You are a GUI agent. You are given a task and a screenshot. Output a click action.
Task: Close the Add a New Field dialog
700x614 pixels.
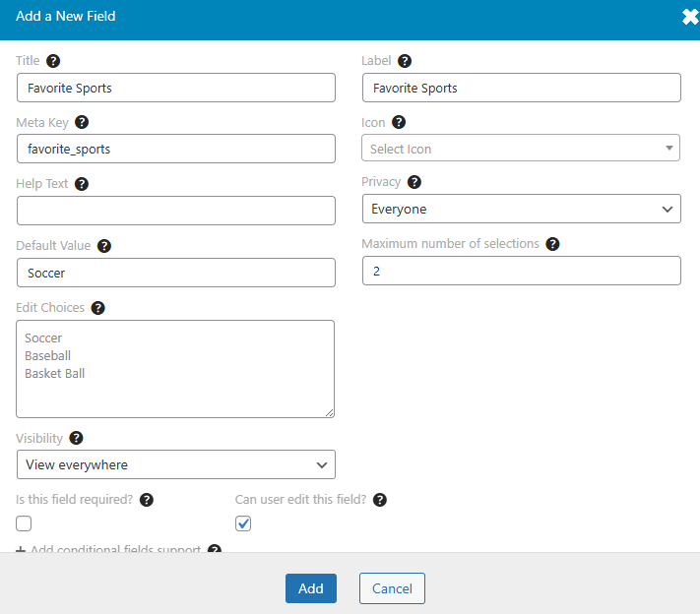coord(690,17)
